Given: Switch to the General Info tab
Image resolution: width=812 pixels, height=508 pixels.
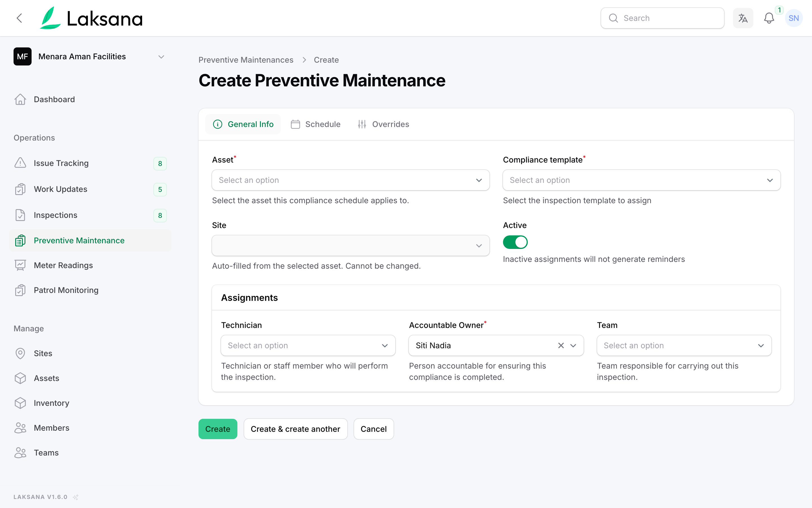Looking at the screenshot, I should coord(243,124).
